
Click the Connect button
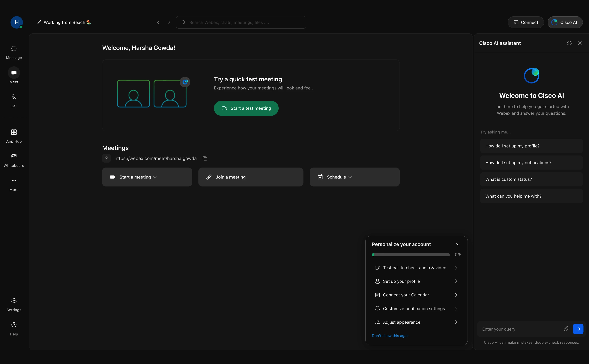point(526,22)
